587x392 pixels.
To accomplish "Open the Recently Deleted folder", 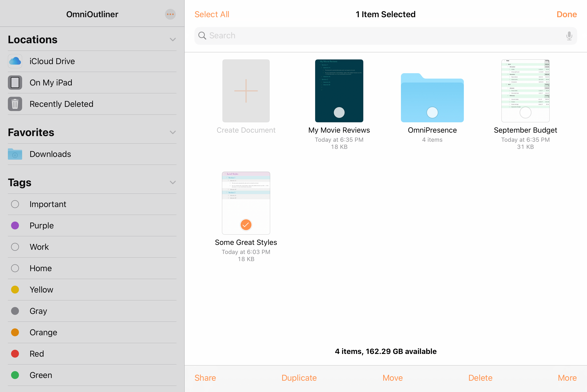I will pyautogui.click(x=61, y=104).
